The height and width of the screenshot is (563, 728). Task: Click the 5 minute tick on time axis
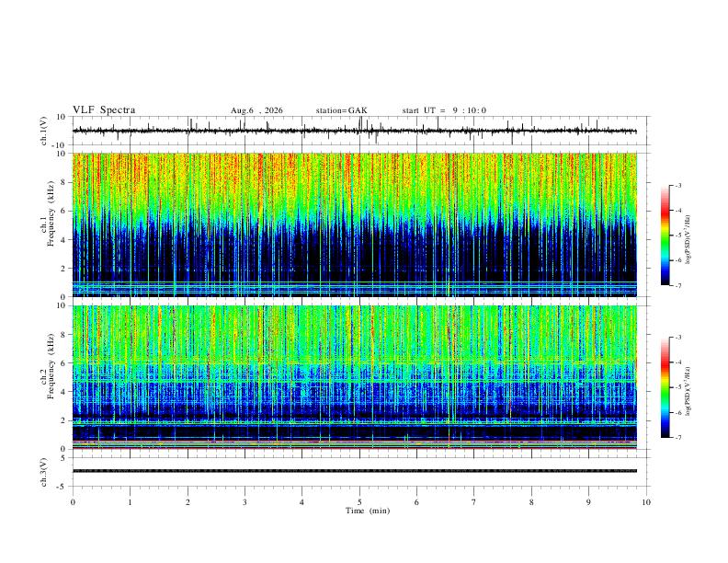(359, 502)
